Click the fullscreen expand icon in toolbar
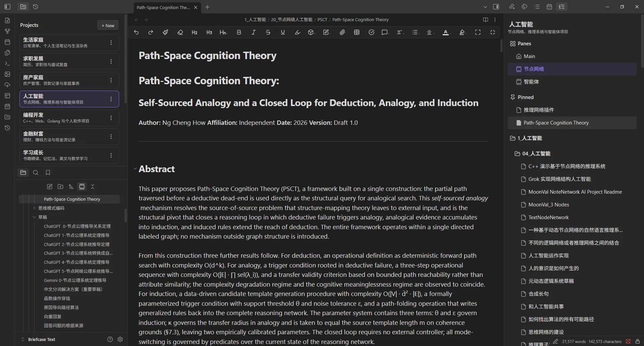The height and width of the screenshot is (346, 644). [478, 32]
